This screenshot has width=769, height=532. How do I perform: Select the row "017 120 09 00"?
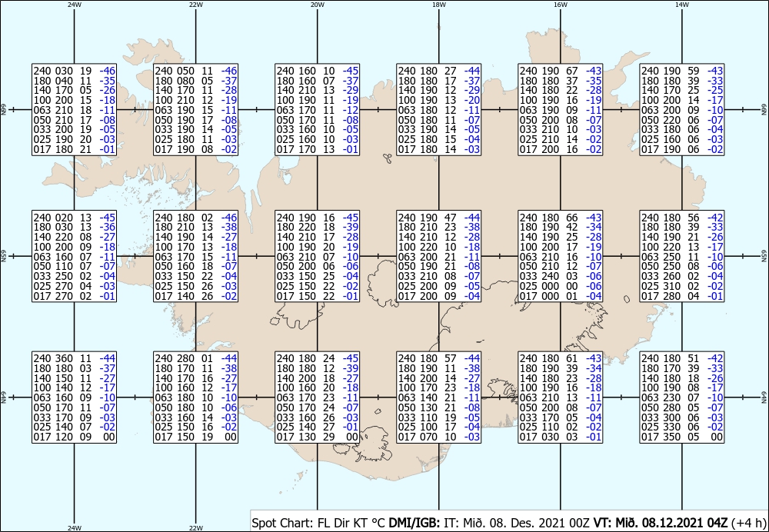tap(74, 437)
